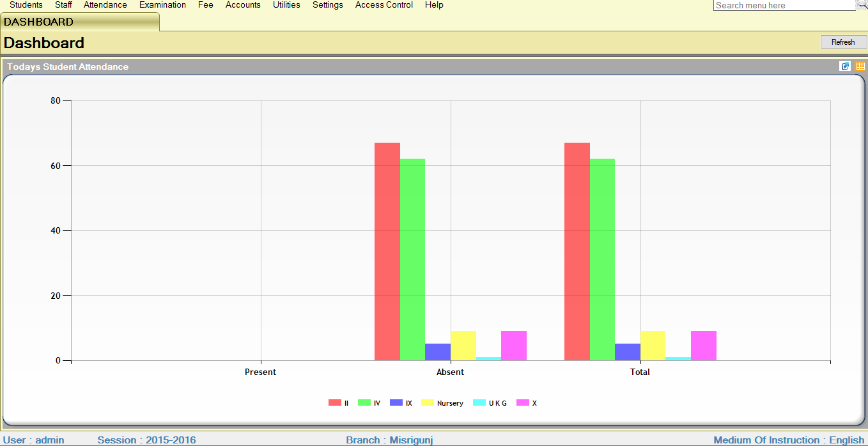
Task: Expand the Access Control menu
Action: 384,5
